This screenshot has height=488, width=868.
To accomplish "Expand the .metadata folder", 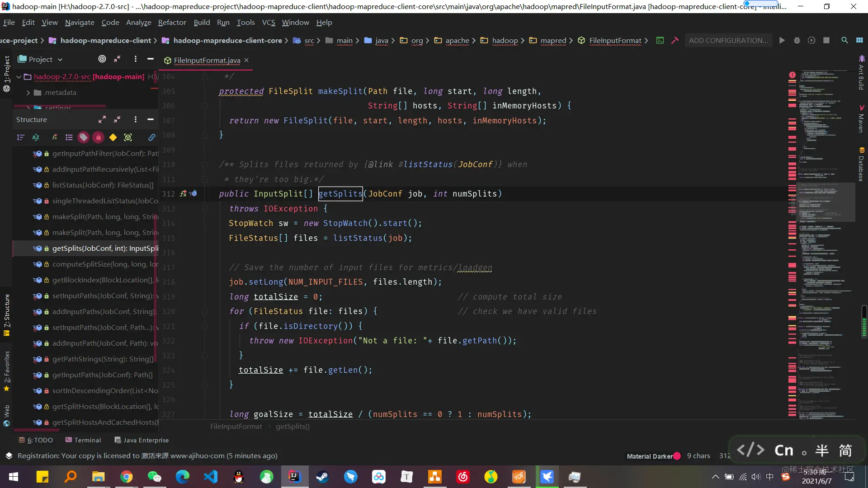I will pyautogui.click(x=28, y=93).
